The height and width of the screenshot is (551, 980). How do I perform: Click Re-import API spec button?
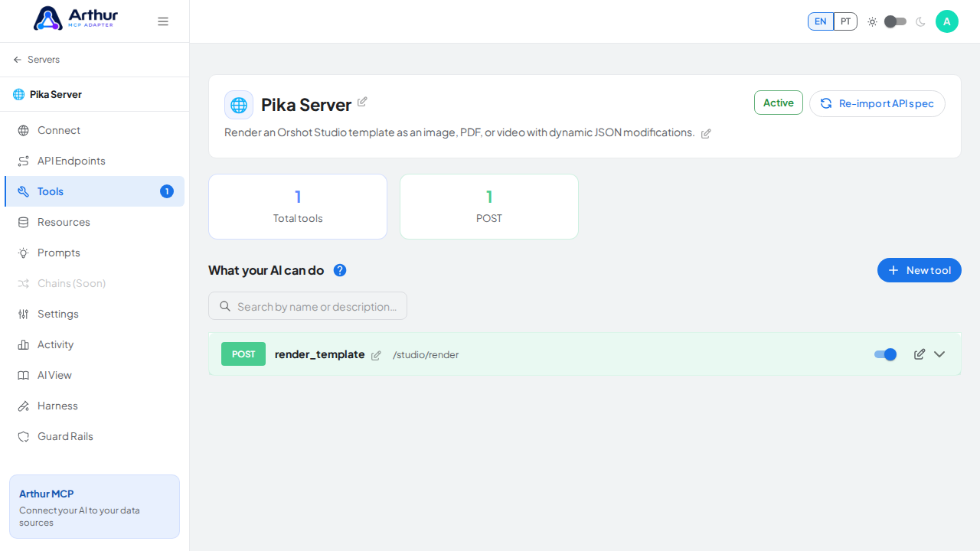877,103
